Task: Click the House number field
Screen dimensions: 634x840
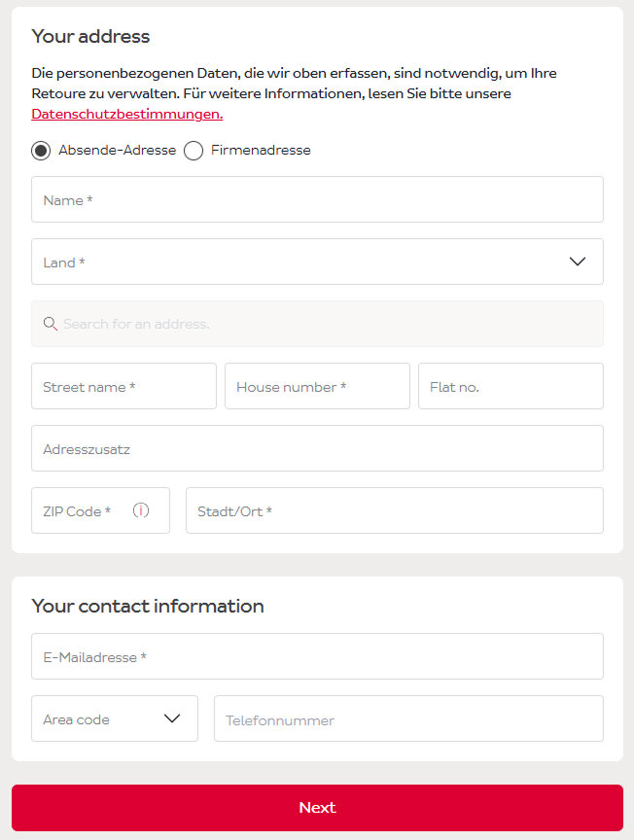Action: 317,386
